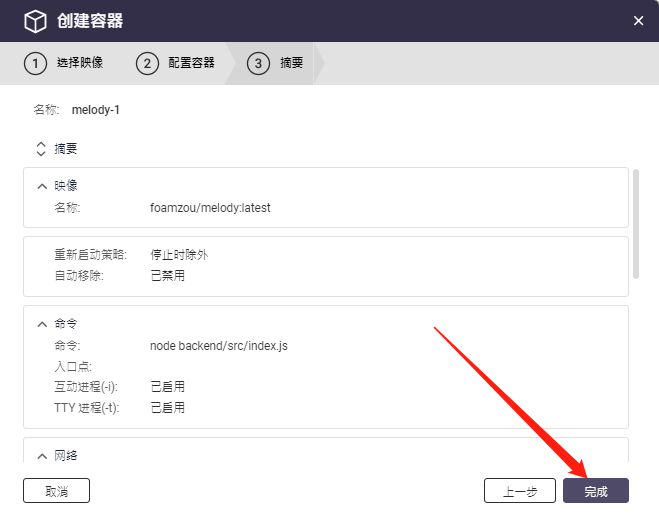Click the vertical scrollbar of summary panel
This screenshot has height=517, width=659.
coord(636,223)
